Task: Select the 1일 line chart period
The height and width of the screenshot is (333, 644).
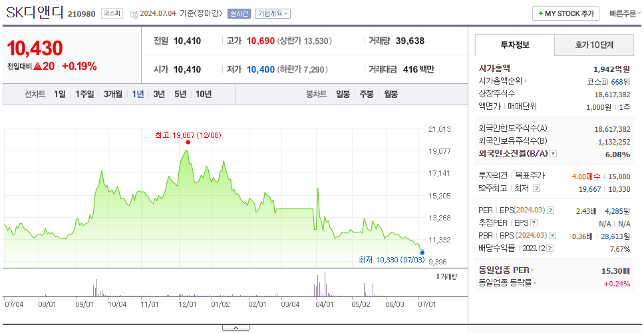Action: click(60, 94)
